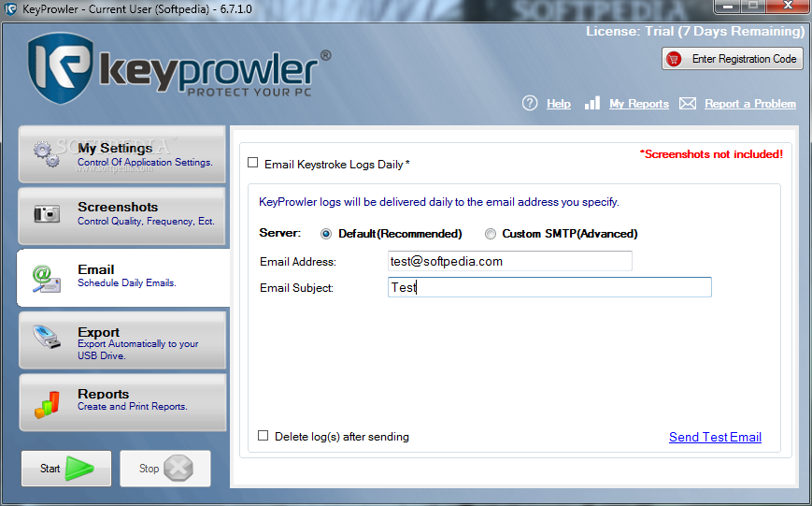812x506 pixels.
Task: Minimize the KeyProwler window
Action: tap(728, 7)
